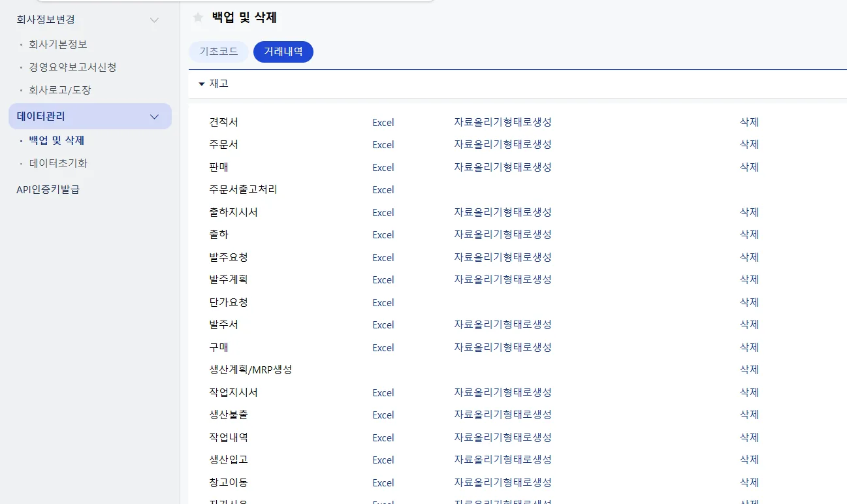Download Excel for 구매
Image resolution: width=847 pixels, height=504 pixels.
(383, 347)
